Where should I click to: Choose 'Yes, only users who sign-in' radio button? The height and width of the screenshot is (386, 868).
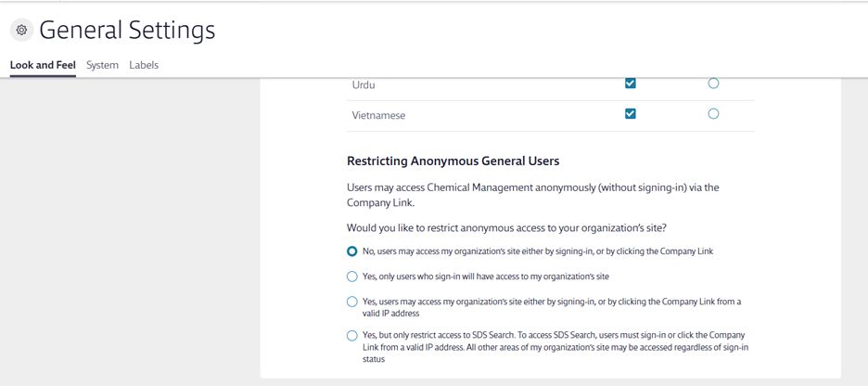[352, 277]
